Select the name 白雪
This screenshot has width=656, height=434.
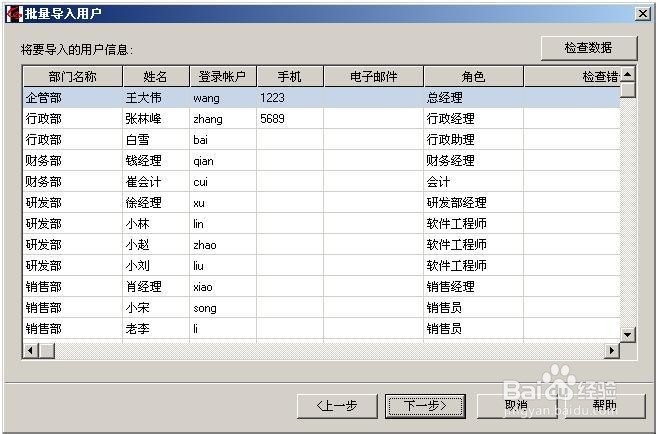(137, 140)
